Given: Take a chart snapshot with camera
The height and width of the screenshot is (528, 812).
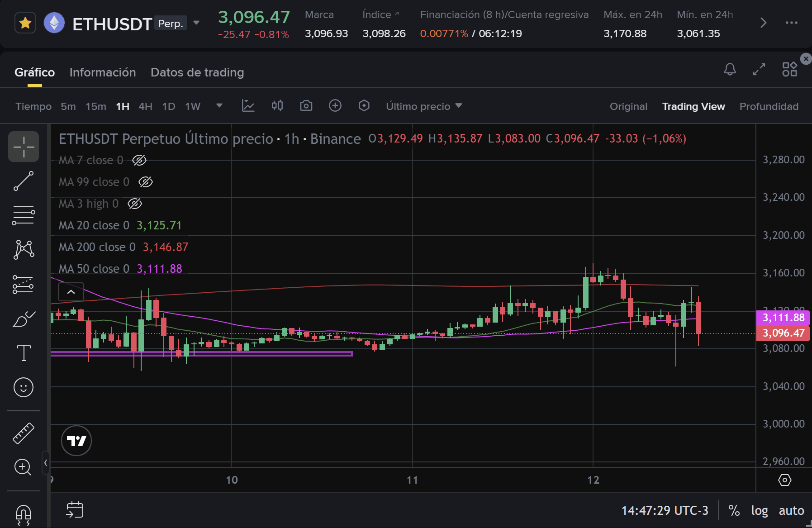Looking at the screenshot, I should tap(306, 106).
